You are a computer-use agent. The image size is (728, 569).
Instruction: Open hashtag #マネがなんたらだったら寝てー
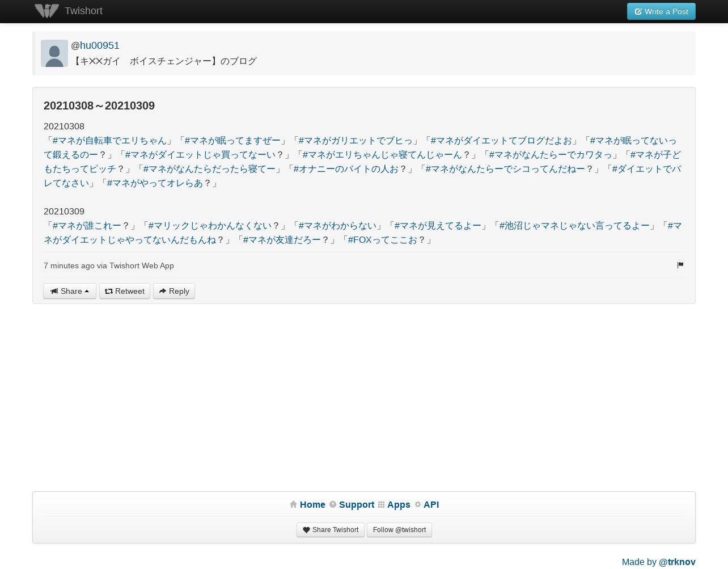209,169
